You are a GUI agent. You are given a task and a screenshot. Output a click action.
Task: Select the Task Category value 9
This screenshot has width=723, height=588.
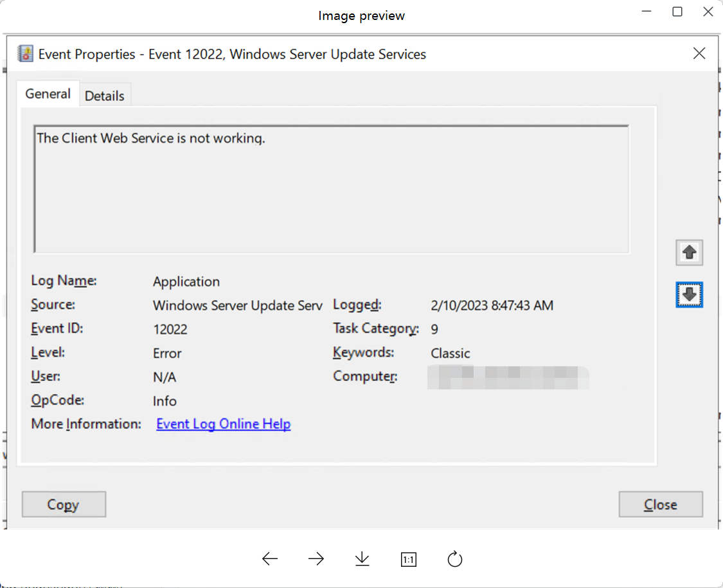pyautogui.click(x=434, y=329)
